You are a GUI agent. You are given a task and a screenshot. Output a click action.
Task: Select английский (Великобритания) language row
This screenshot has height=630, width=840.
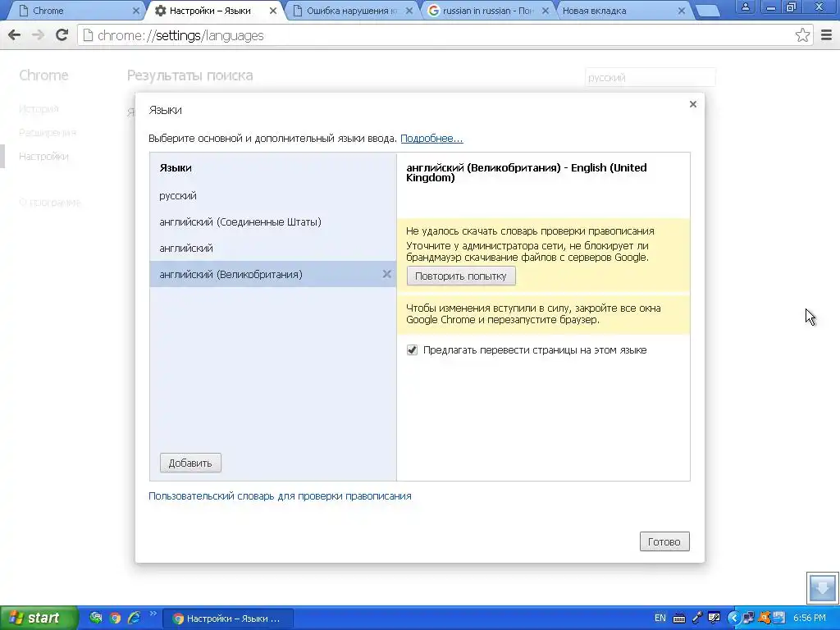(x=273, y=274)
